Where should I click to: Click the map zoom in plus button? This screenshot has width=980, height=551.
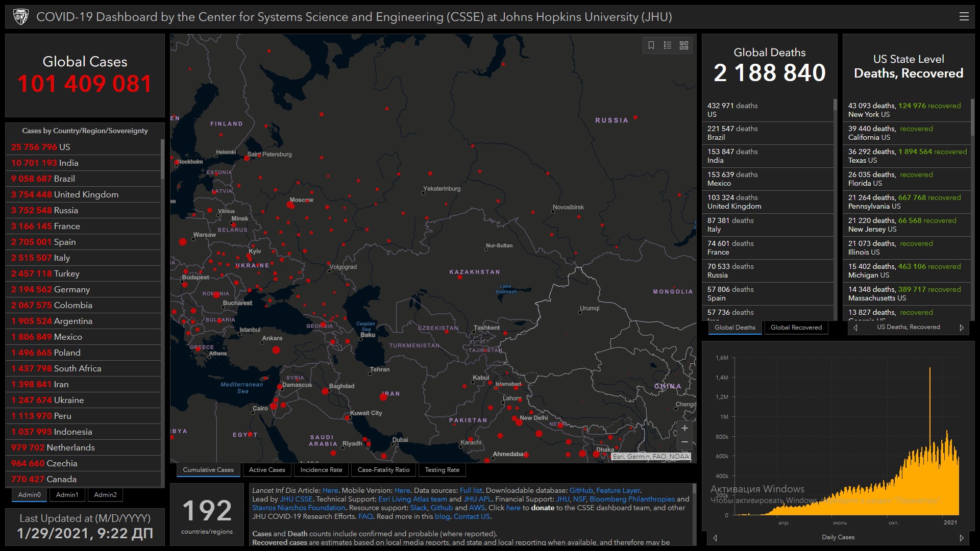coord(684,428)
